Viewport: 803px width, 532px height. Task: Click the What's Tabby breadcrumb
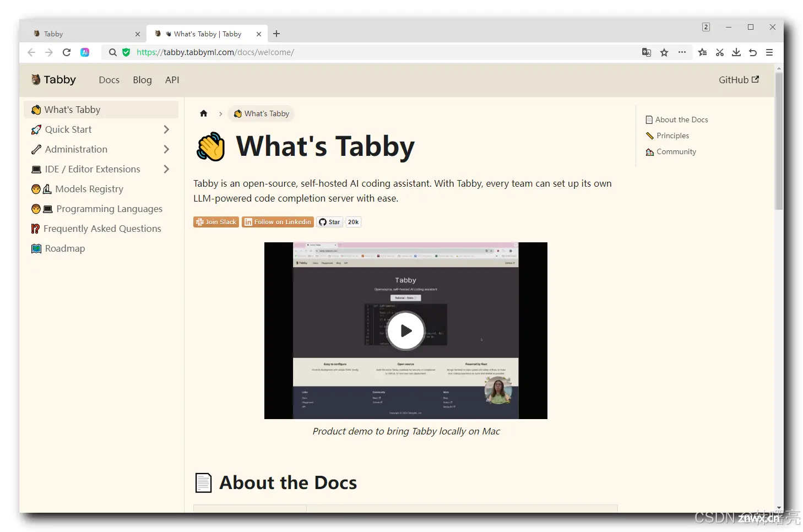pyautogui.click(x=262, y=113)
